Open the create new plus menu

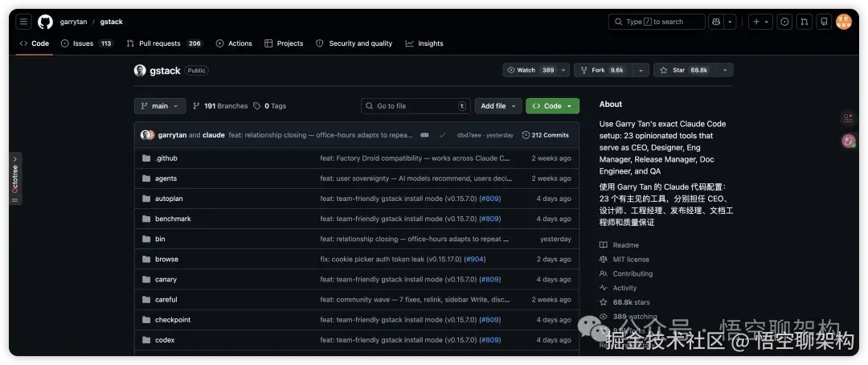click(760, 22)
